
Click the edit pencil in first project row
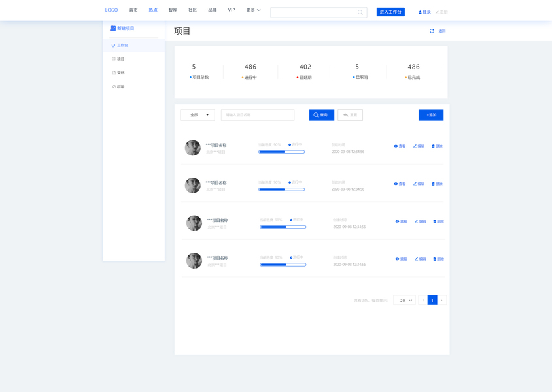[x=415, y=146]
